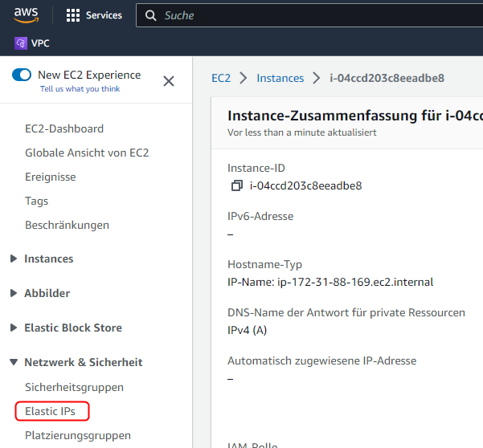Click the Instances breadcrumb link
Image resolution: width=483 pixels, height=448 pixels.
click(280, 78)
